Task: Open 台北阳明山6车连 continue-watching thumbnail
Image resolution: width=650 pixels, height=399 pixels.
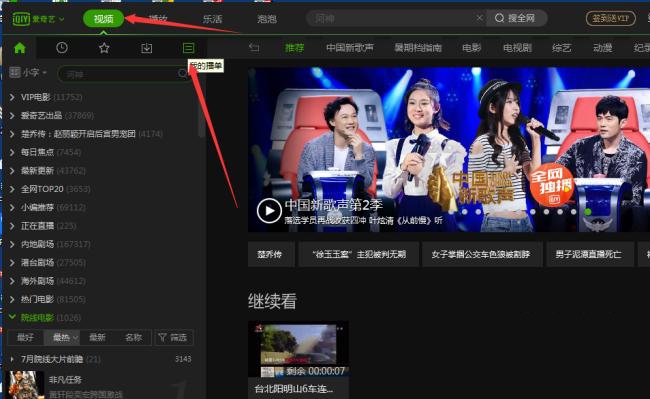Action: tap(298, 349)
